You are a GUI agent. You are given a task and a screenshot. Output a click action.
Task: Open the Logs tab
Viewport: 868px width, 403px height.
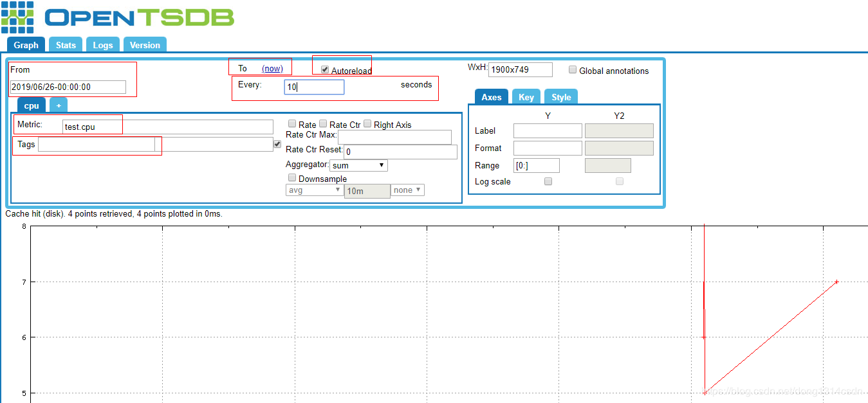click(x=103, y=45)
